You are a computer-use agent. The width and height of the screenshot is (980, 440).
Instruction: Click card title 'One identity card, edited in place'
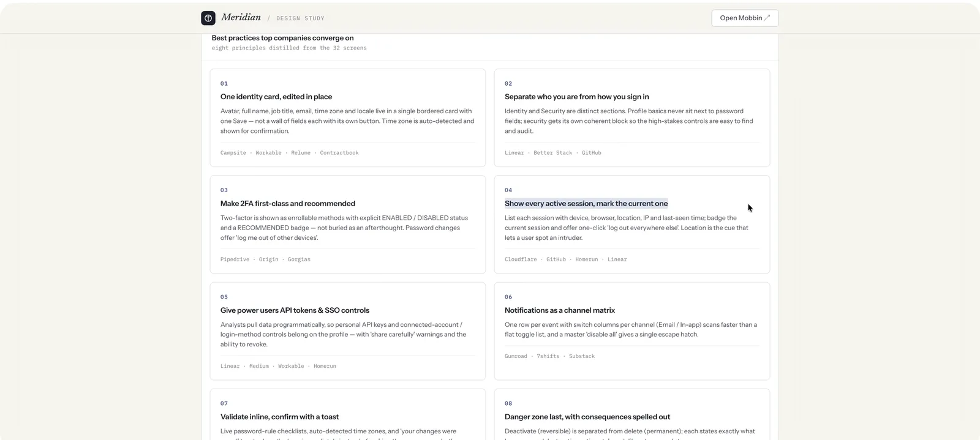(x=276, y=97)
